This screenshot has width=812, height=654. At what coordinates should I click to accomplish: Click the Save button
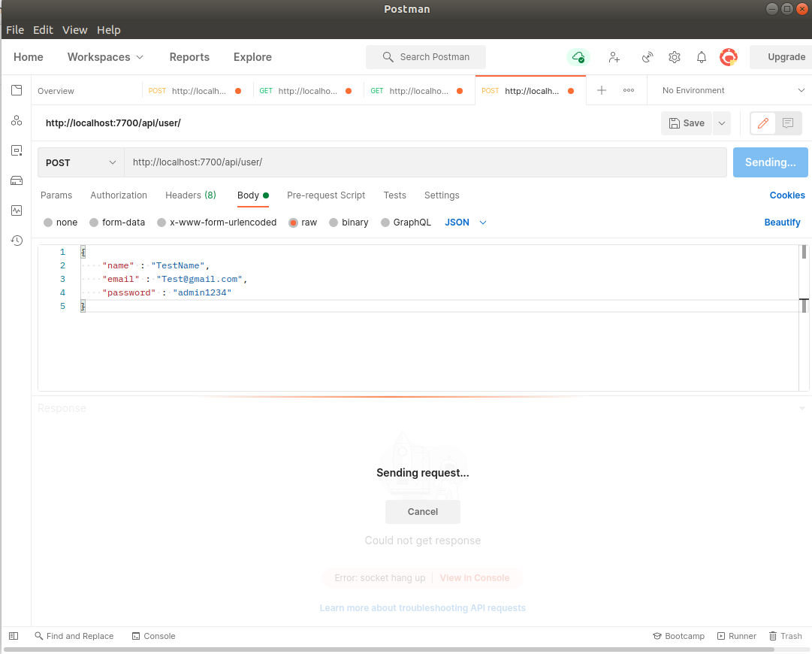[x=687, y=123]
